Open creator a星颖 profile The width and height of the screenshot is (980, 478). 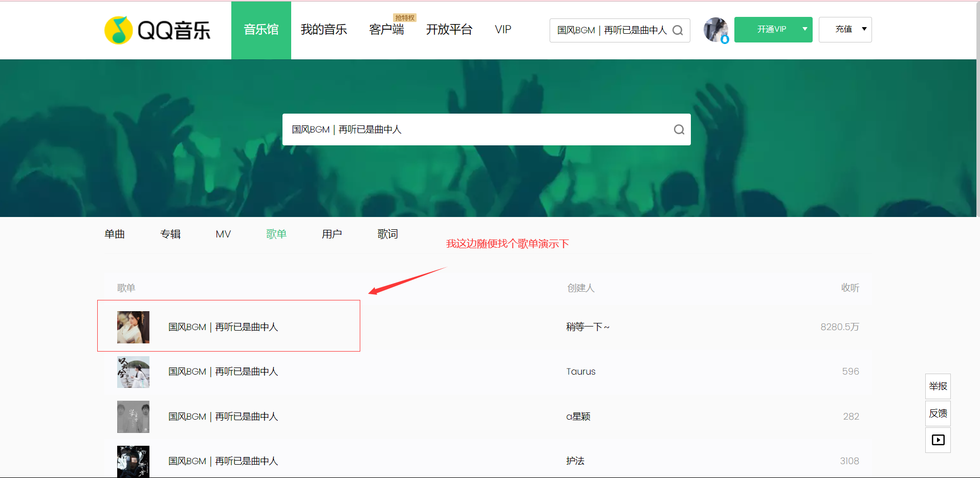(578, 417)
